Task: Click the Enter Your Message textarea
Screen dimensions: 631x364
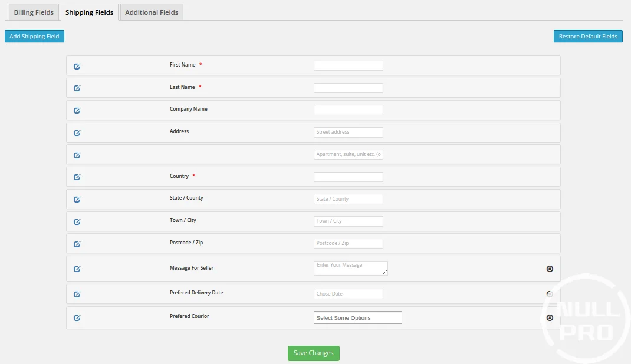Action: click(x=350, y=268)
